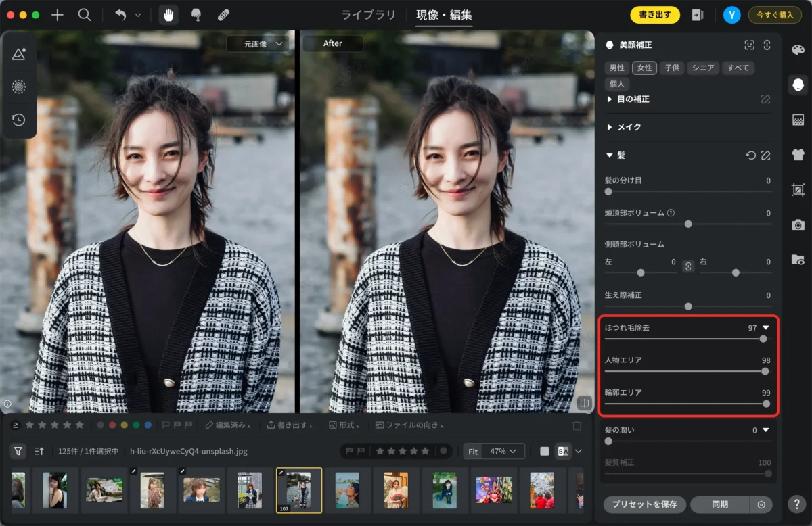This screenshot has height=526, width=812.
Task: Select the bandage healing tool
Action: [223, 15]
